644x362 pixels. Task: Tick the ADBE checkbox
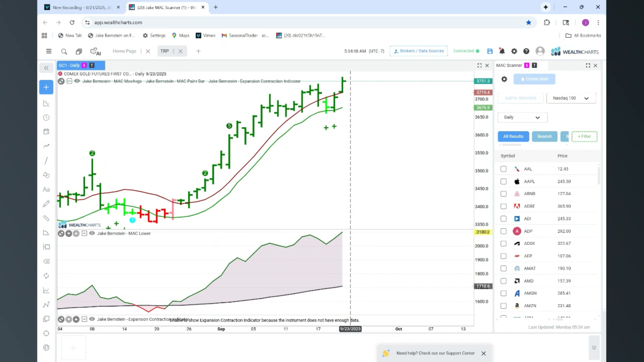[503, 206]
